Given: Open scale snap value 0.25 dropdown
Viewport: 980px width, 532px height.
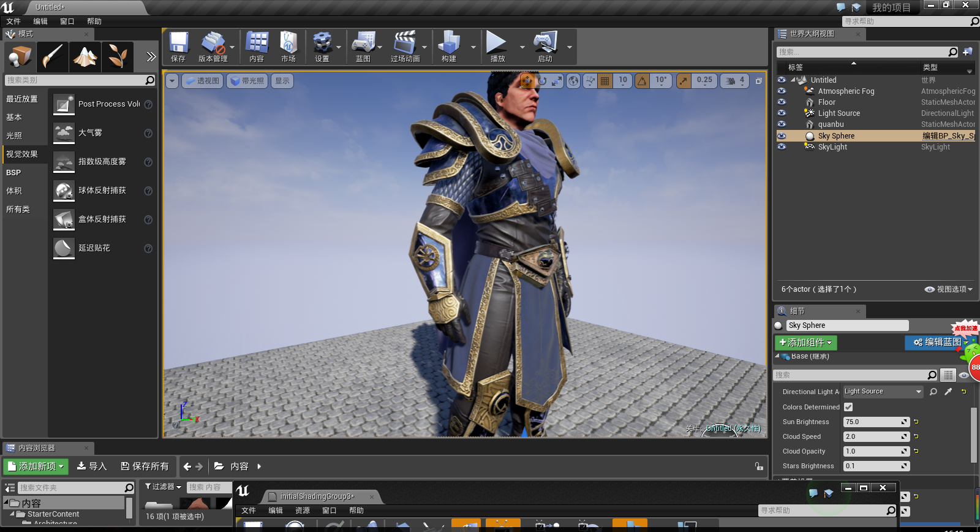Looking at the screenshot, I should pos(704,81).
